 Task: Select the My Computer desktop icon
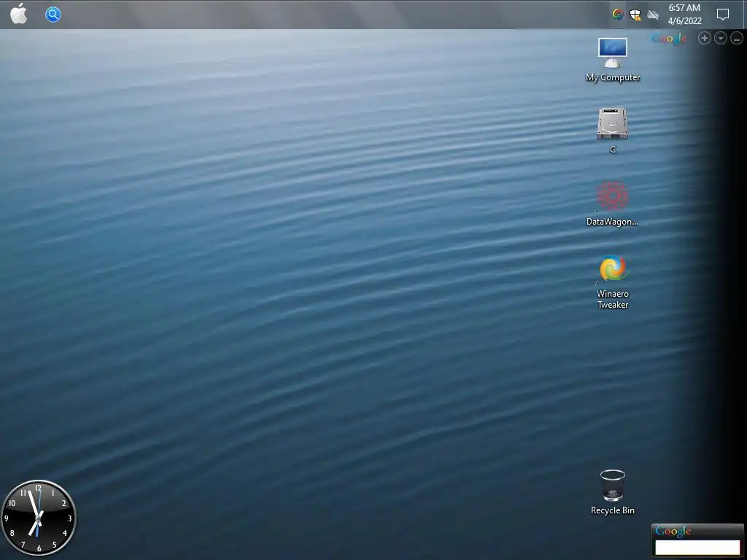click(x=613, y=60)
